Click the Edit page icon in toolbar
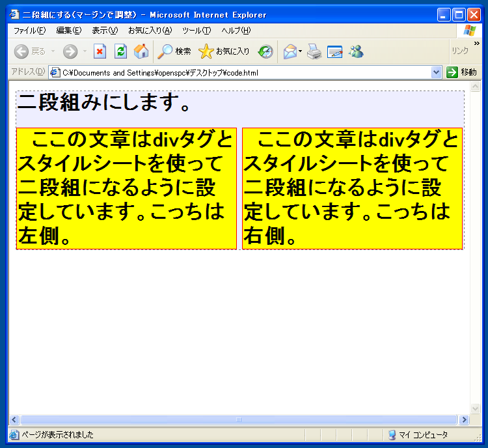Image resolution: width=488 pixels, height=448 pixels. [x=335, y=51]
